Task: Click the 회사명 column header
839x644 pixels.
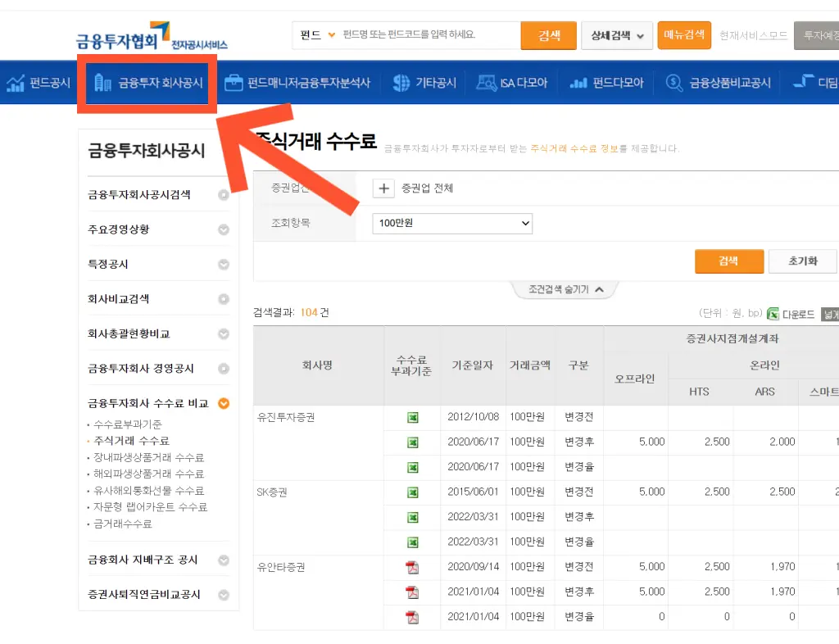Action: click(x=318, y=365)
